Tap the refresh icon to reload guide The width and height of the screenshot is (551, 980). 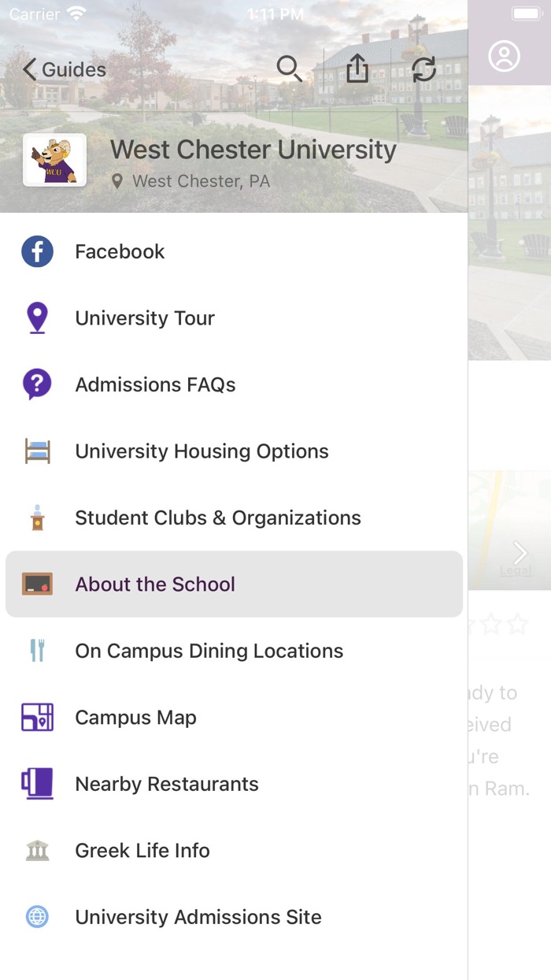pos(424,69)
